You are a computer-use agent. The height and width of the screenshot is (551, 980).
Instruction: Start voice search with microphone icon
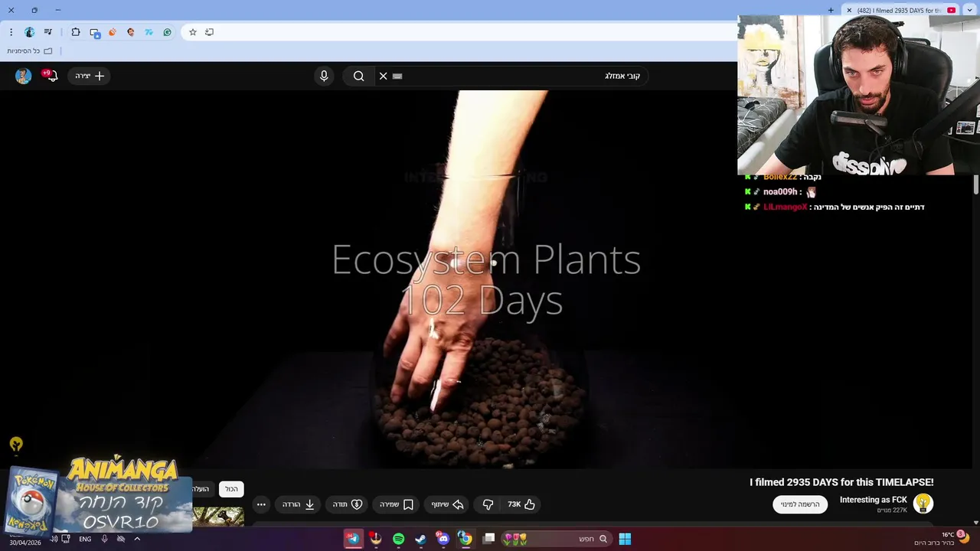324,76
